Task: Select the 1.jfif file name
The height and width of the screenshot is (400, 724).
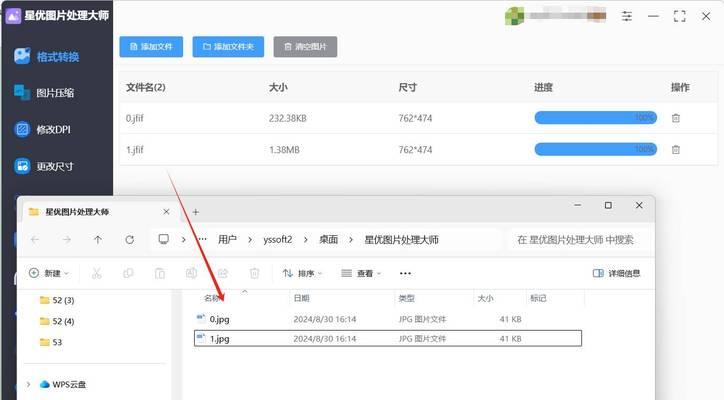Action: tap(135, 150)
